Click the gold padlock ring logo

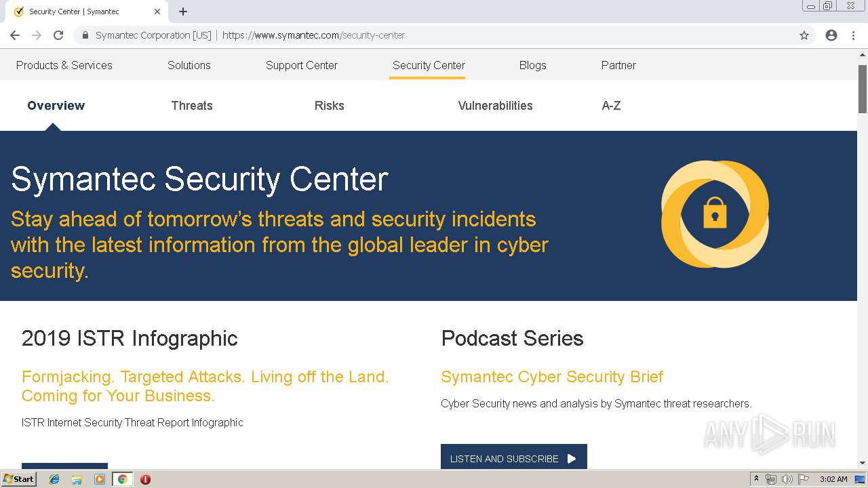[715, 214]
